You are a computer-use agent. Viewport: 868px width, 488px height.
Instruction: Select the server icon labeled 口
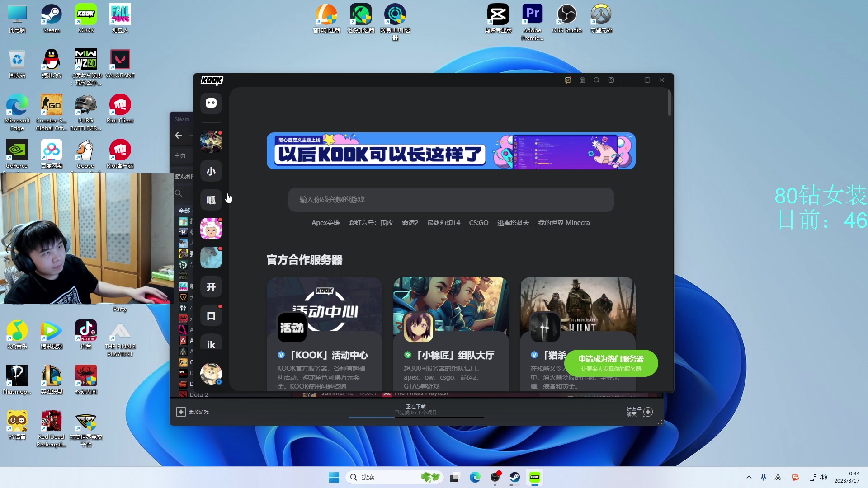point(211,316)
